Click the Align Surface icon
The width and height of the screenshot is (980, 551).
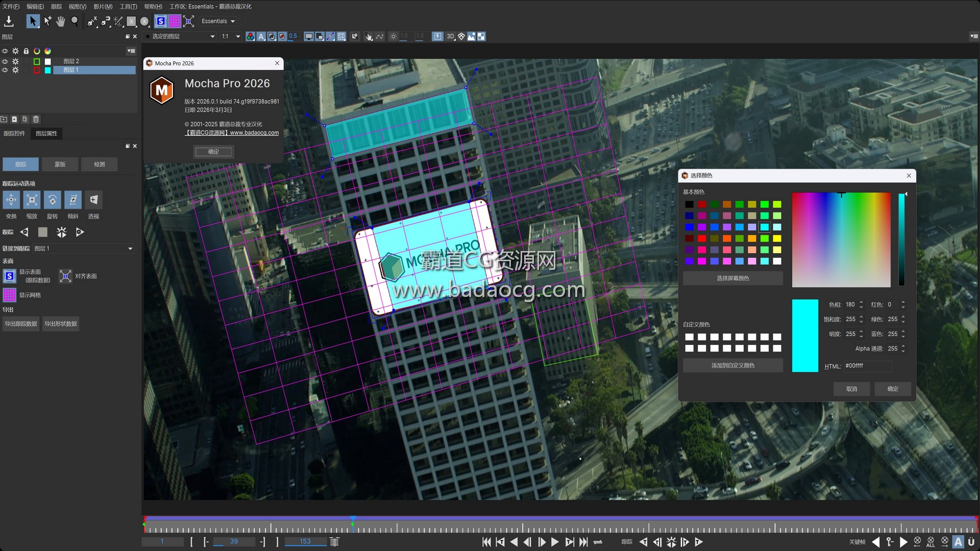(65, 276)
